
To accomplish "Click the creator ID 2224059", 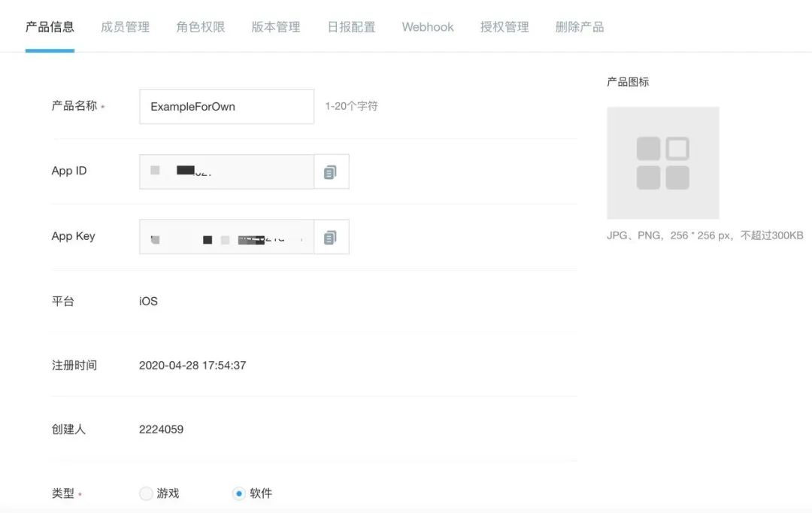I will (160, 429).
